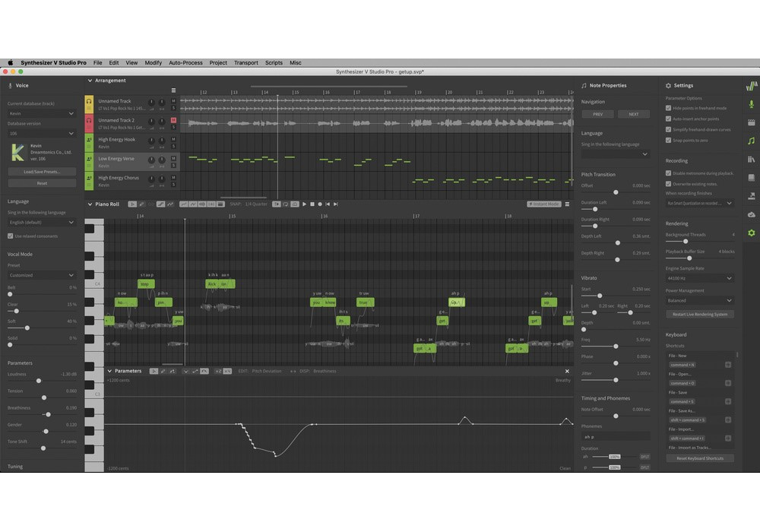The image size is (760, 532).
Task: Click the headphone icon of Unnamed Track
Action: (x=89, y=101)
